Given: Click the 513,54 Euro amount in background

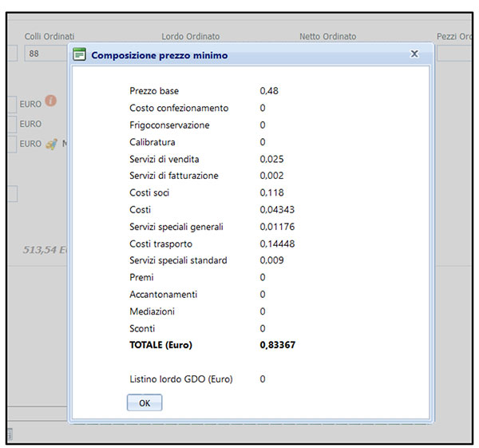Looking at the screenshot, I should coord(45,250).
